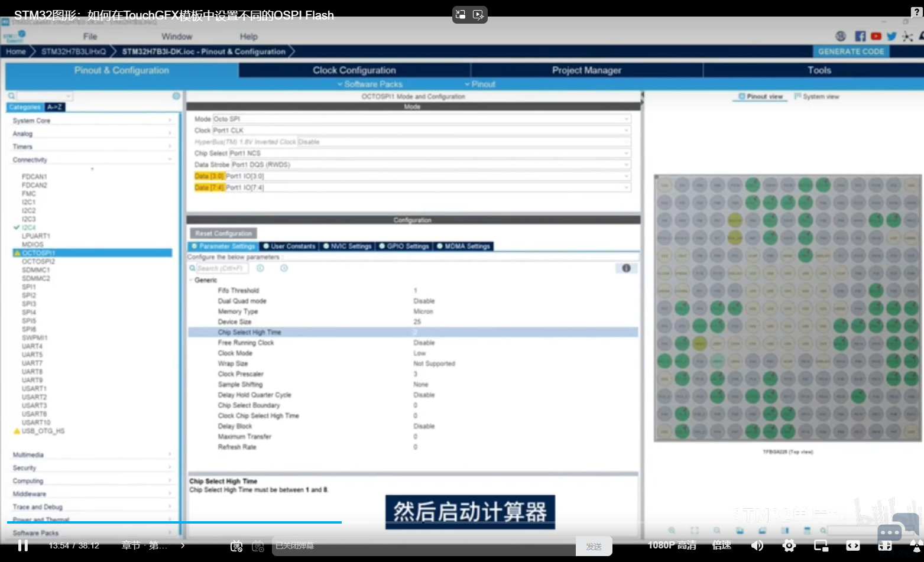Click the question mark help icon
This screenshot has width=924, height=562.
tap(917, 13)
